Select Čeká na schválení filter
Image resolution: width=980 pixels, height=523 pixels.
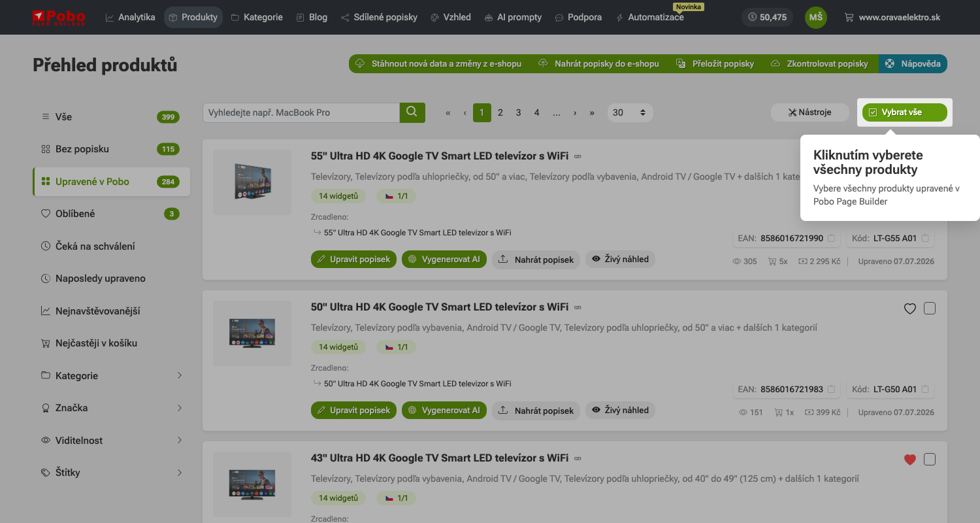111,246
